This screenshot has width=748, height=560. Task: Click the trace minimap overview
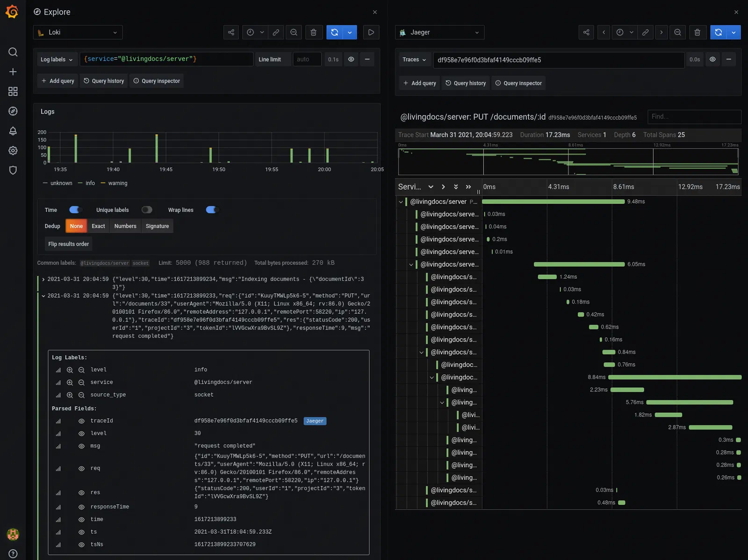click(568, 161)
